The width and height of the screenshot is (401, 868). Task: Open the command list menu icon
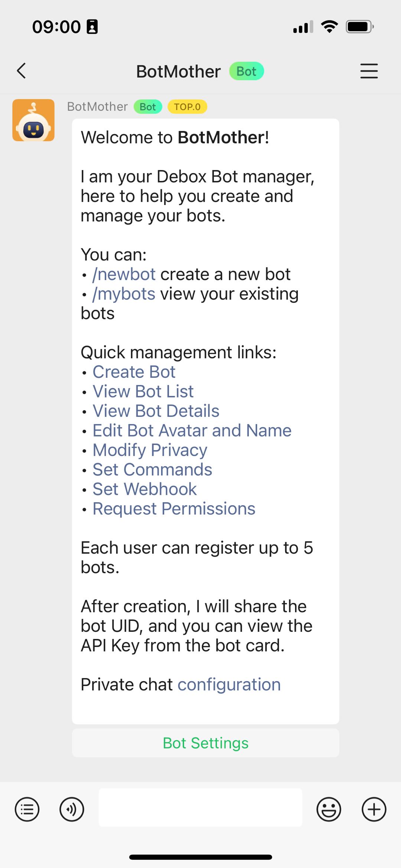[27, 809]
